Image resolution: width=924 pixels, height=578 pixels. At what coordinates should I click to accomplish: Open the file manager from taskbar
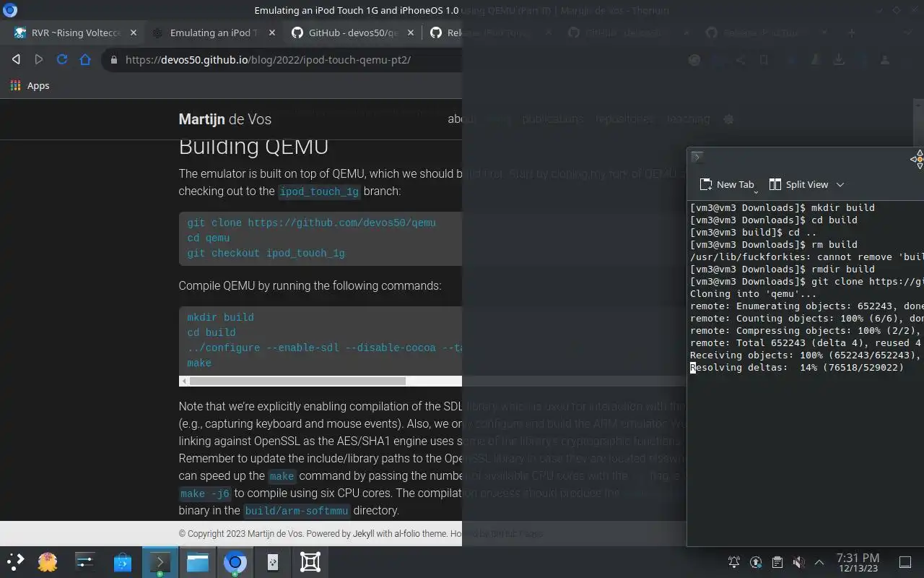[x=198, y=562]
